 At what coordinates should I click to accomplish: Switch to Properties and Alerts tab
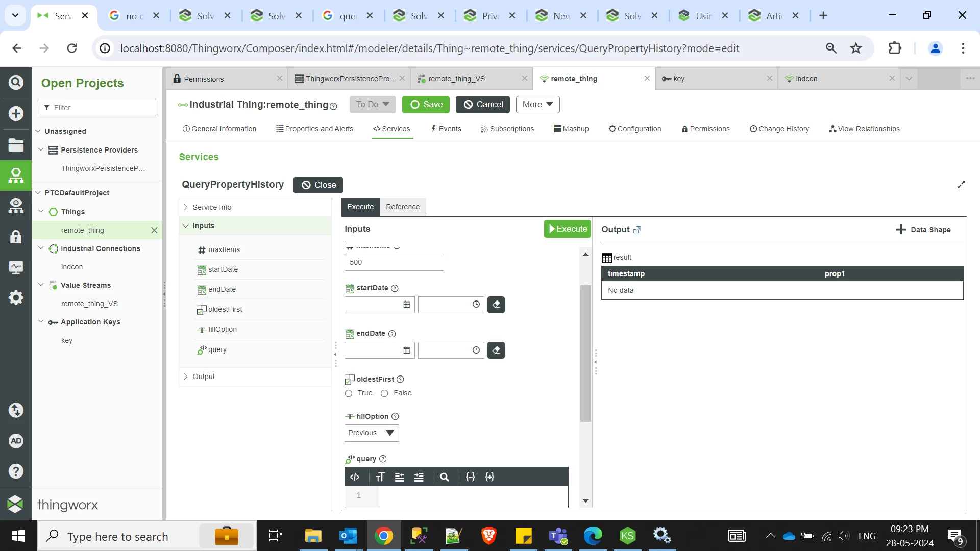click(314, 129)
